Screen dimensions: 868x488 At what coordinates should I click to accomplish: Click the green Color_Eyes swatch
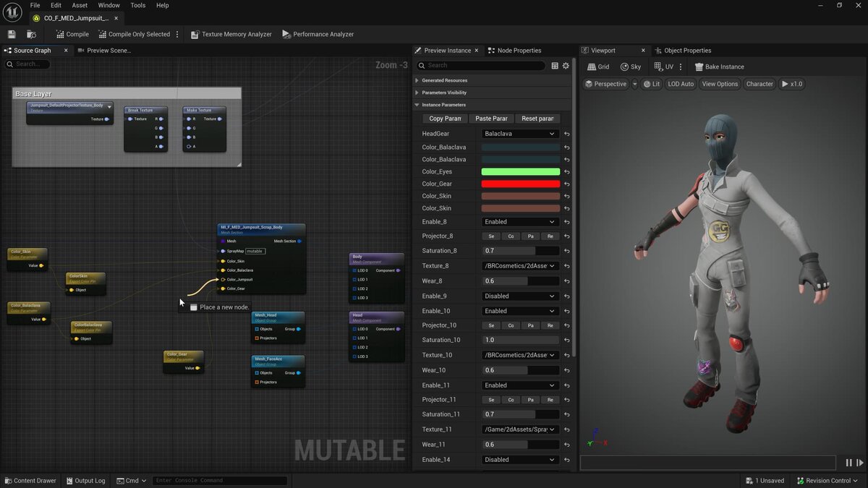tap(519, 171)
